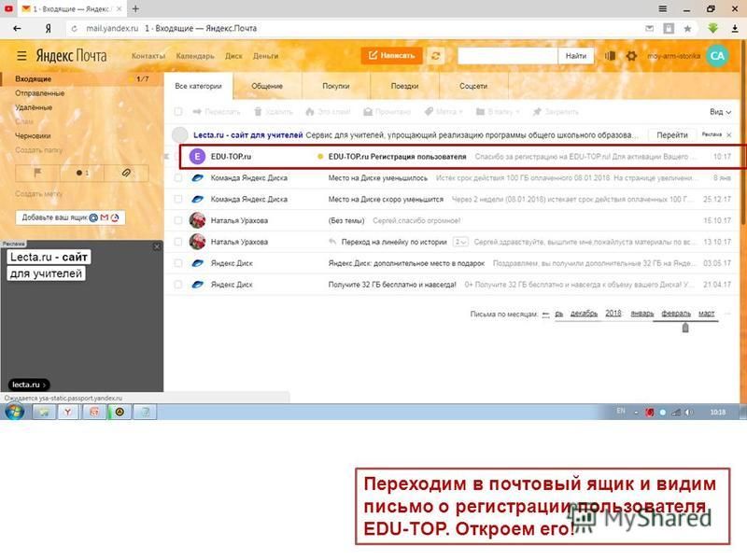Go back with the browser back arrow
The height and width of the screenshot is (560, 747).
click(x=17, y=29)
